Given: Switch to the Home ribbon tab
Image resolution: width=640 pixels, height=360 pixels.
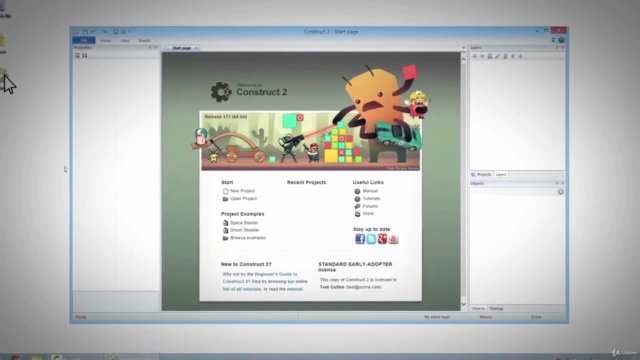Looking at the screenshot, I should click(106, 40).
